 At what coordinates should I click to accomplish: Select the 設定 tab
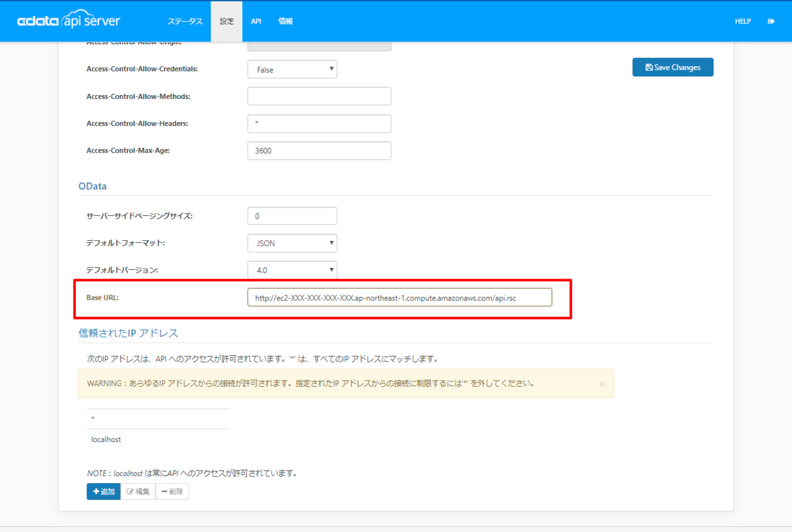227,21
